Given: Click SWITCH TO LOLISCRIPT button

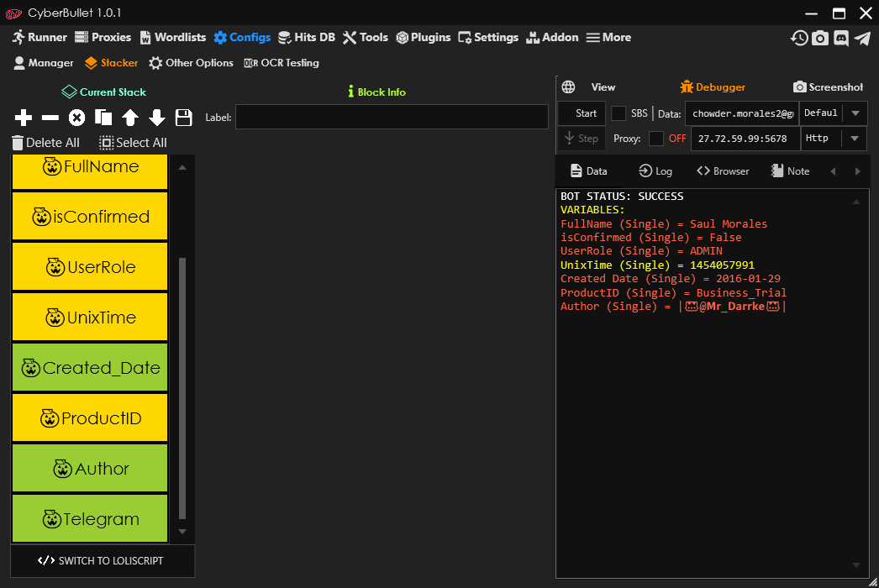Looking at the screenshot, I should click(103, 560).
